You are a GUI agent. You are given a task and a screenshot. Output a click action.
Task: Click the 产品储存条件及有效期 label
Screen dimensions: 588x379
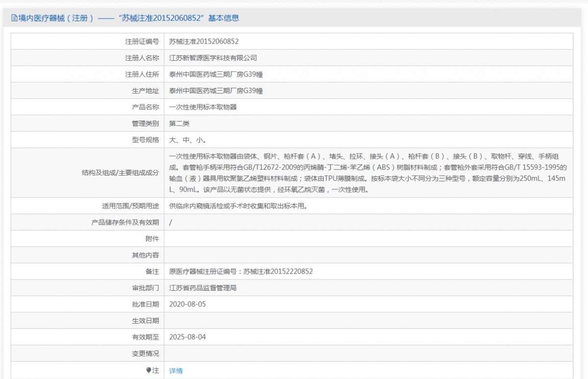tap(125, 222)
